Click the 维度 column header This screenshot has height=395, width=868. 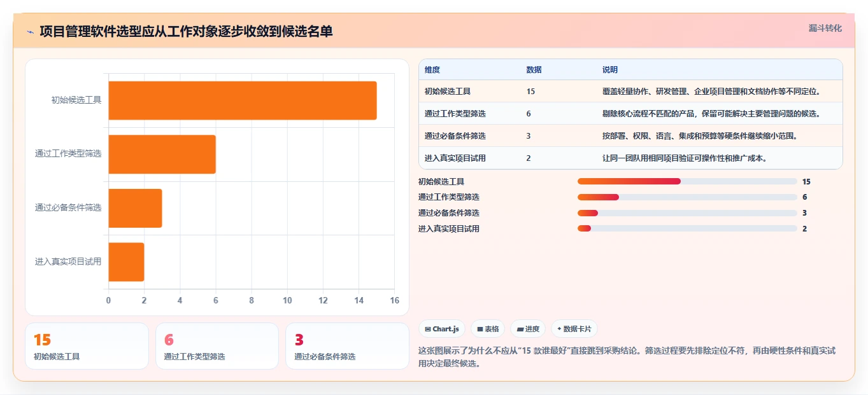tap(432, 70)
